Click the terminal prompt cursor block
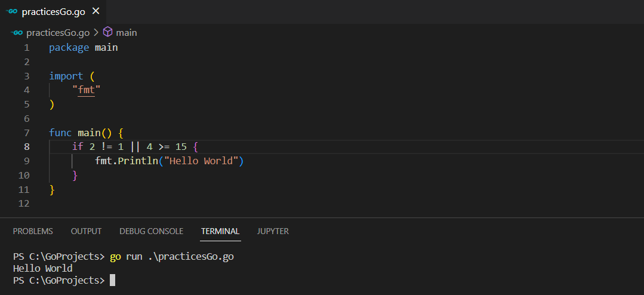 pyautogui.click(x=112, y=280)
